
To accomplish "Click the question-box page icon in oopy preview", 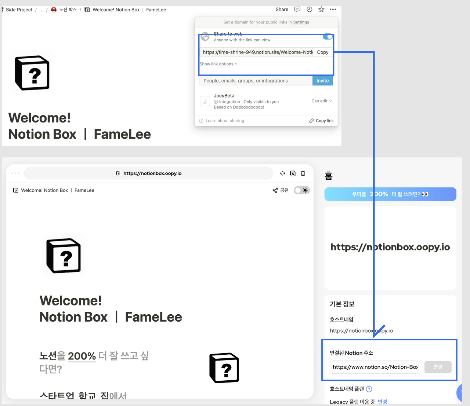I will [63, 255].
